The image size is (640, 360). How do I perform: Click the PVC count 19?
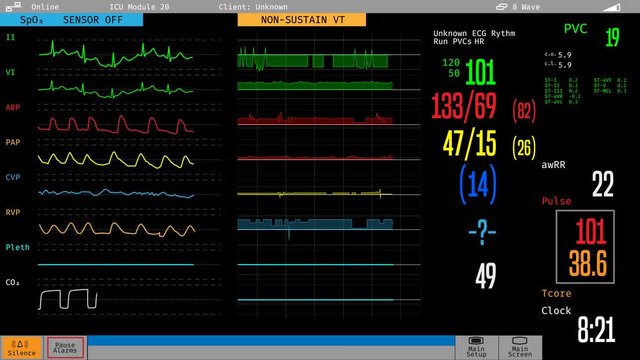[x=612, y=37]
